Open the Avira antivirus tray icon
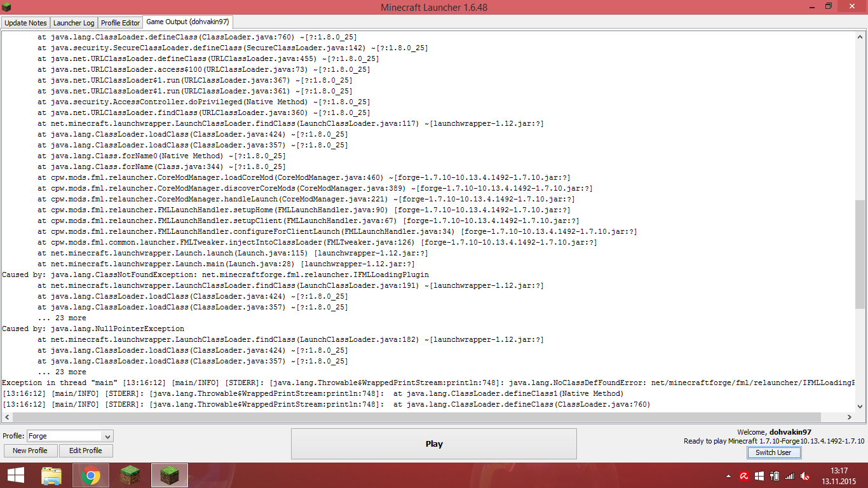 coord(744,476)
